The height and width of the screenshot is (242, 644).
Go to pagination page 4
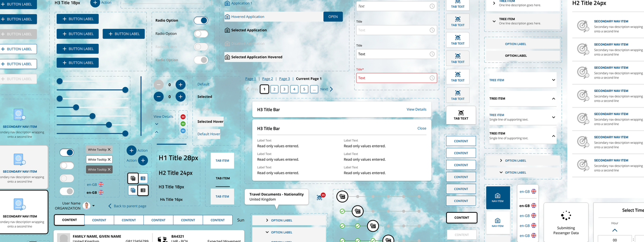pyautogui.click(x=294, y=89)
